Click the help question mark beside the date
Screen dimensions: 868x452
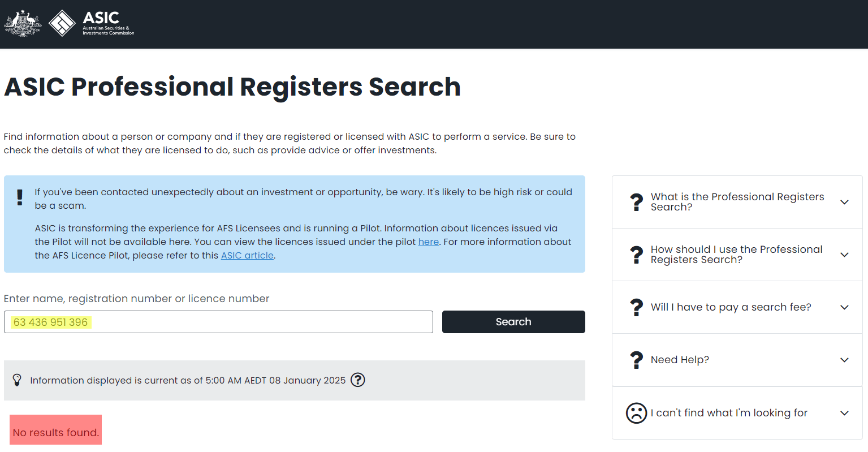point(358,380)
